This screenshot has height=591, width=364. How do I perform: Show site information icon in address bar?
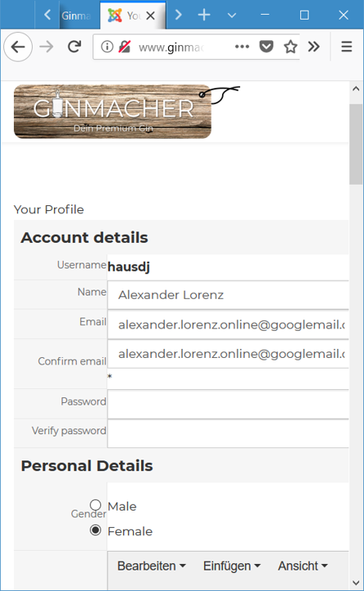[107, 47]
